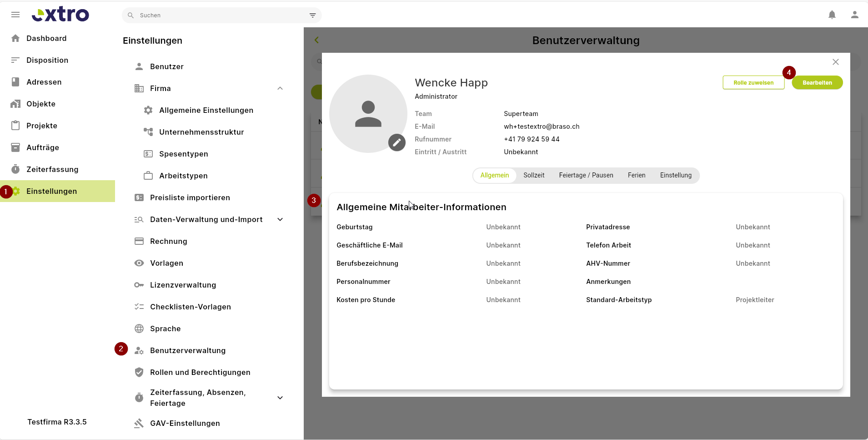Image resolution: width=868 pixels, height=440 pixels.
Task: Edit the profile picture pencil icon
Action: [397, 142]
